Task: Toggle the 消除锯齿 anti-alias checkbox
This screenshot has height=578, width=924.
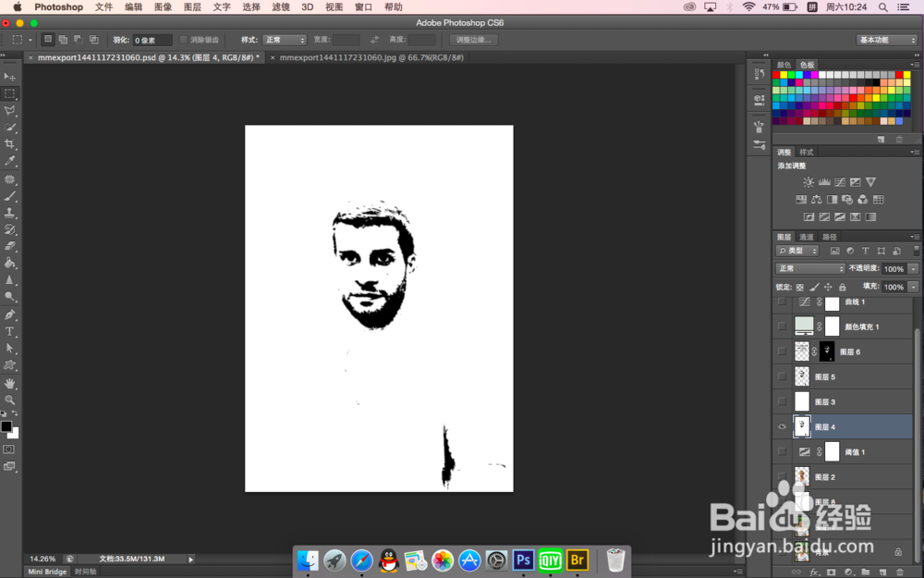Action: coord(183,40)
